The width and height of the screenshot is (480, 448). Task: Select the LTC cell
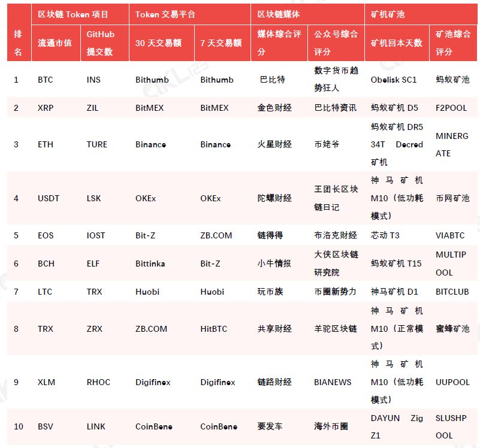pos(45,292)
